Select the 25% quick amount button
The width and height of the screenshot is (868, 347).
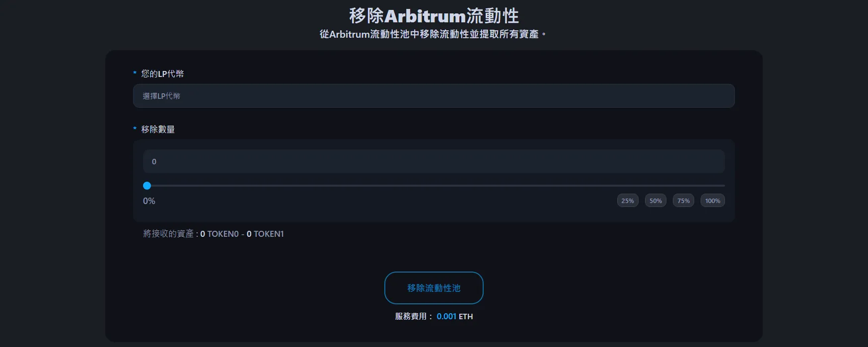[x=628, y=201]
